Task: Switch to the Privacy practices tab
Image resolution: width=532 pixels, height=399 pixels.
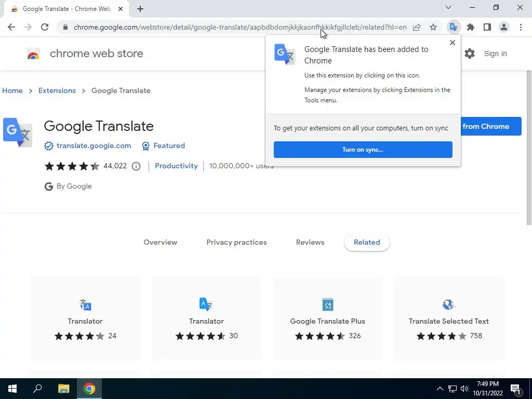Action: click(x=236, y=242)
